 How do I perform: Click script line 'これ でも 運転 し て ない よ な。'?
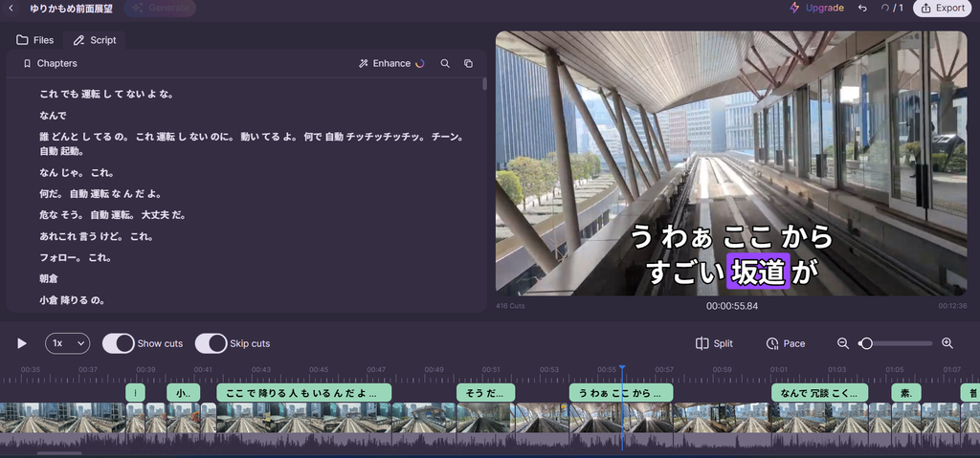pyautogui.click(x=106, y=95)
